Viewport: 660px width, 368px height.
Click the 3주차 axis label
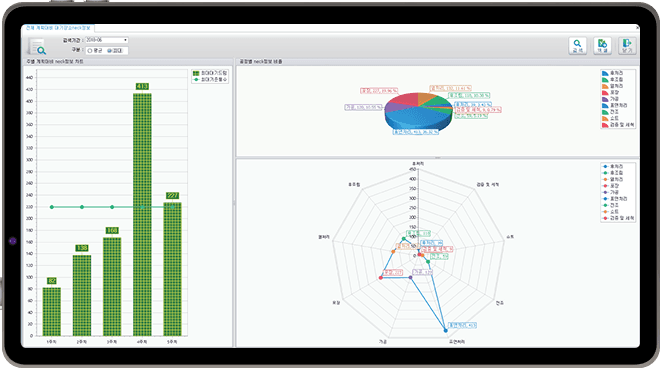pos(112,342)
